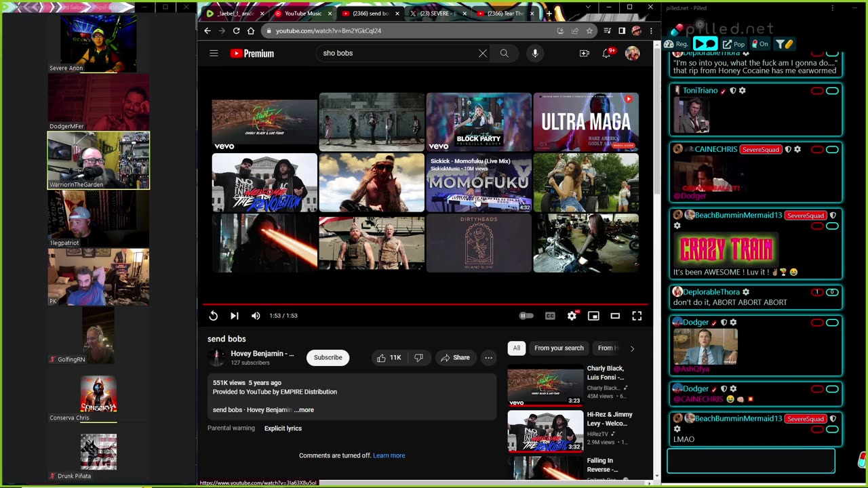
Task: Select the Severe Anon video feed
Action: click(98, 43)
